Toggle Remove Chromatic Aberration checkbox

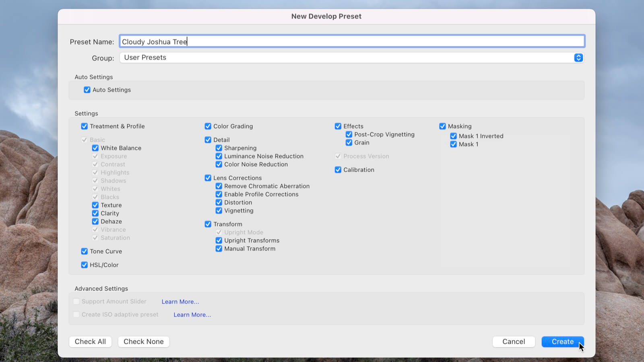click(x=219, y=186)
